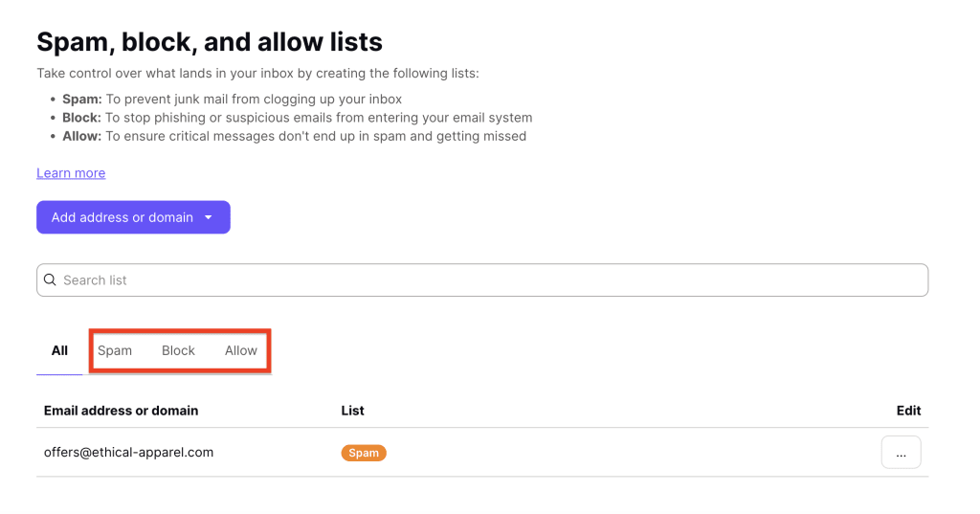
Task: Focus the Search list input field
Action: [479, 280]
